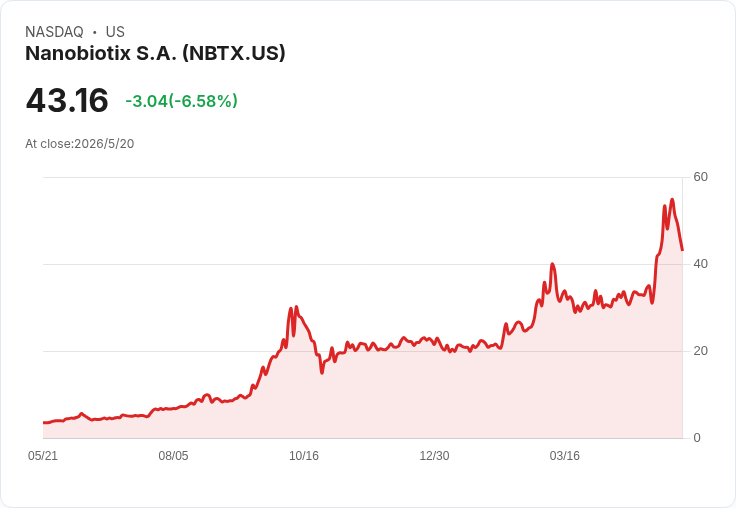Click the 0 y-axis value label

pos(697,438)
